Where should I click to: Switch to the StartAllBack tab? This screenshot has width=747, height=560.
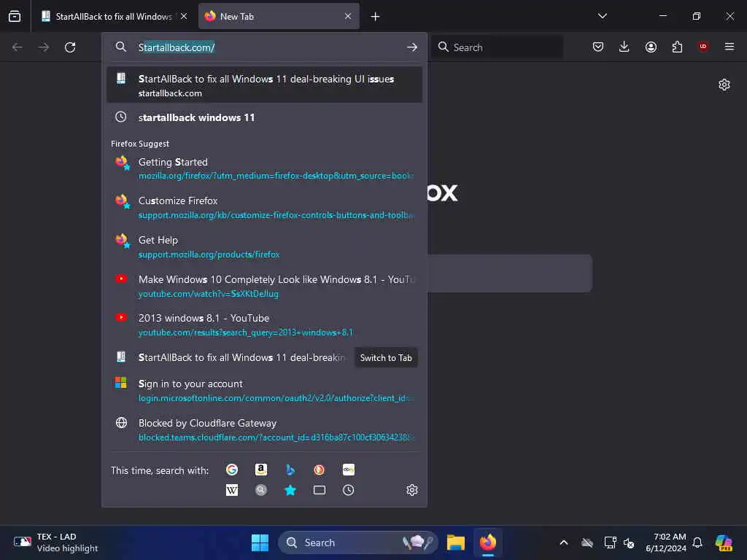113,17
